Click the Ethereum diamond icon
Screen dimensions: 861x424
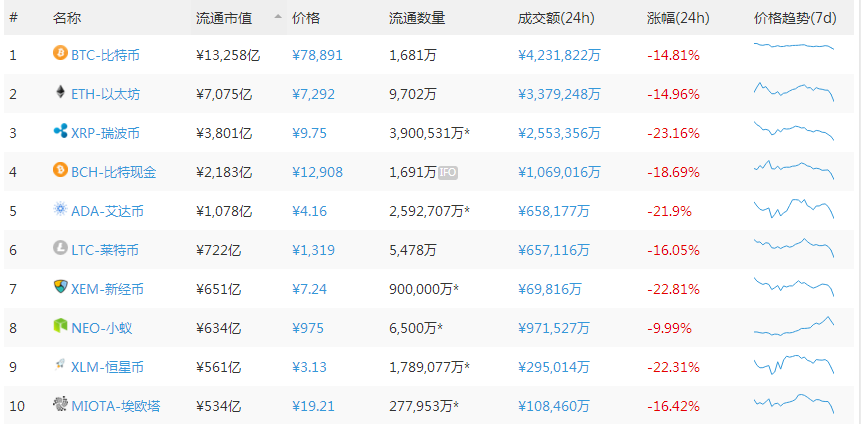[x=60, y=92]
